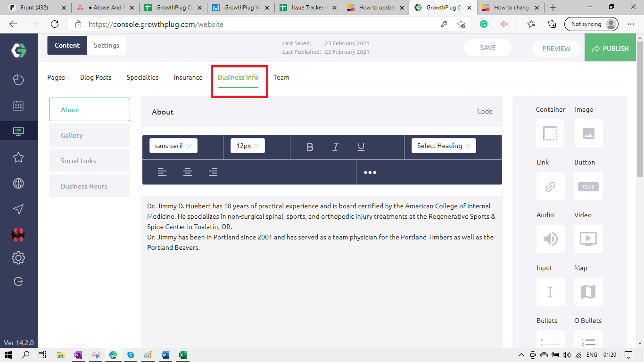Open the Business Info tab
Screen dimensions: 644x362
(x=238, y=77)
